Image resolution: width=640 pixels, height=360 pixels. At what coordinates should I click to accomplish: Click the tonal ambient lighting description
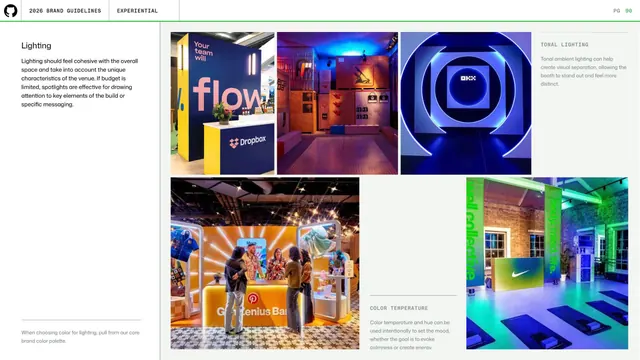tap(583, 71)
